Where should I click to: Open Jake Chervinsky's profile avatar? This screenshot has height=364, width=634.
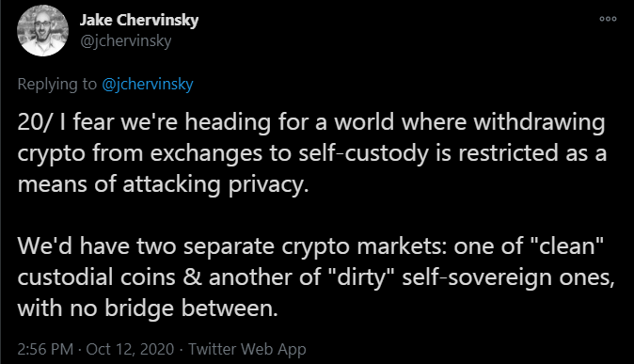click(x=42, y=30)
